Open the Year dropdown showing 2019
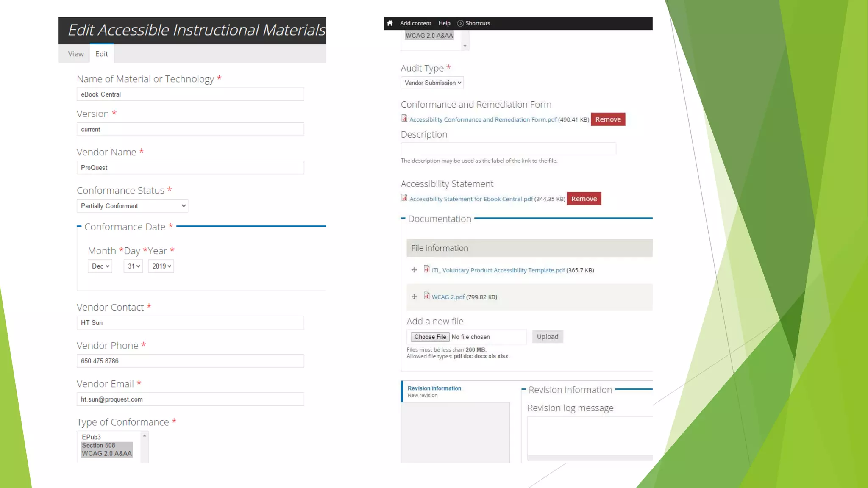 (x=161, y=266)
